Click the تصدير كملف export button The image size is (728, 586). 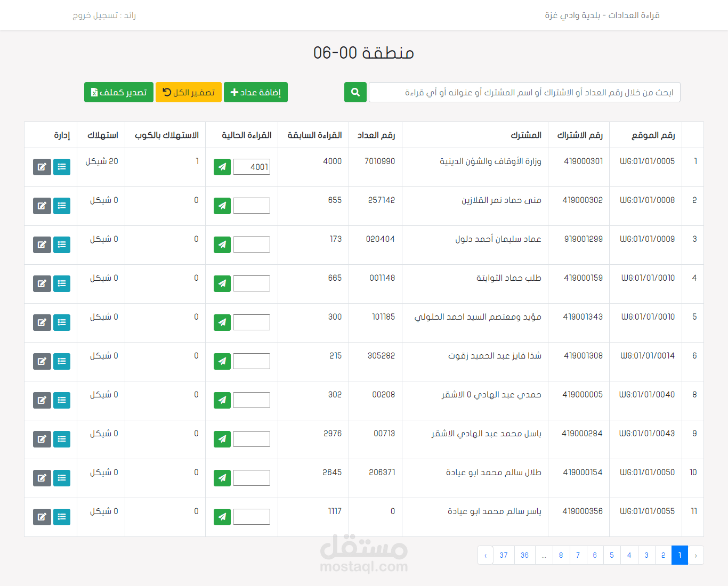coord(119,92)
